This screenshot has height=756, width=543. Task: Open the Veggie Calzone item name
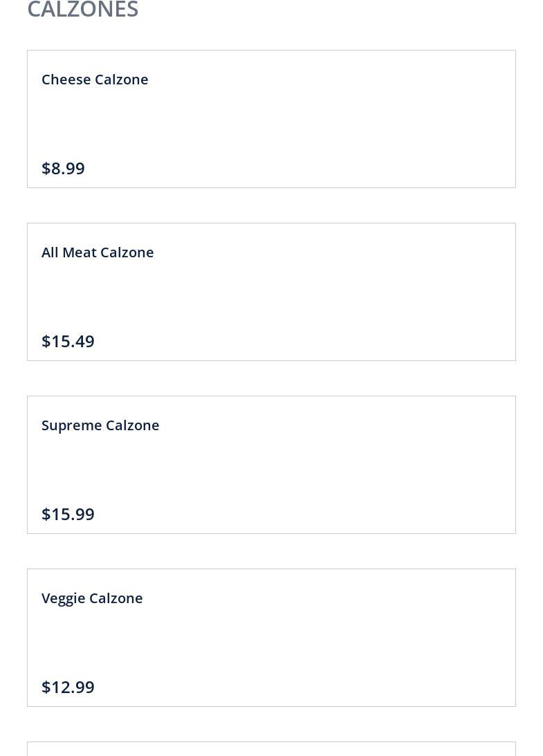(92, 598)
